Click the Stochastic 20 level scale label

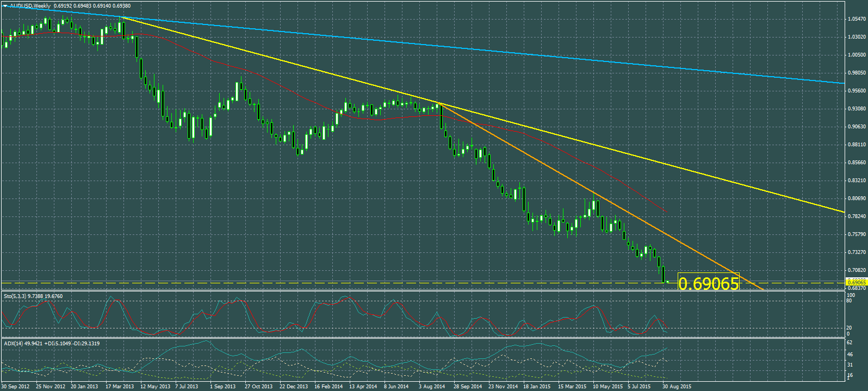849,328
